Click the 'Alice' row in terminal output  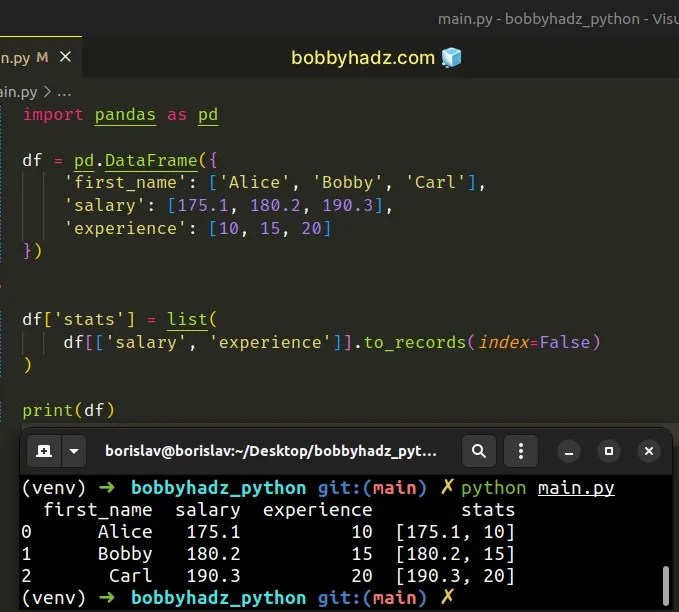coord(268,532)
